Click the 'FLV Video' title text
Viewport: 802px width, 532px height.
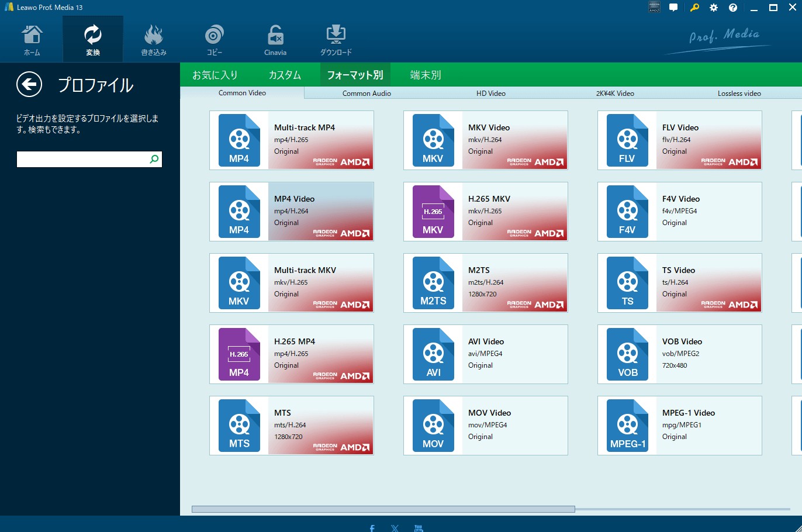680,127
